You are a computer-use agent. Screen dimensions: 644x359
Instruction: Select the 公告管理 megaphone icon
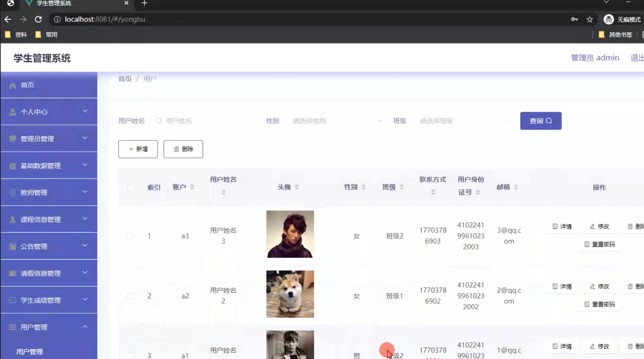click(12, 246)
